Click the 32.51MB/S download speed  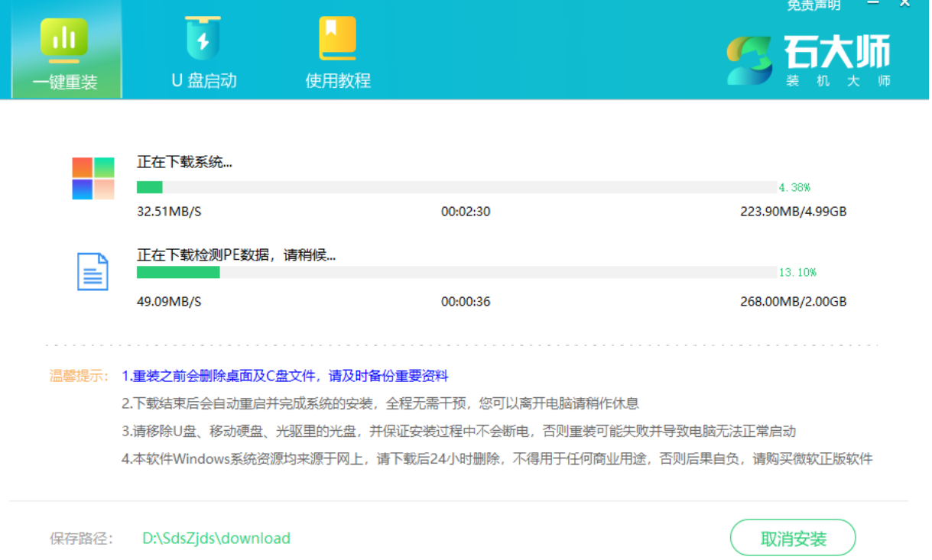169,212
